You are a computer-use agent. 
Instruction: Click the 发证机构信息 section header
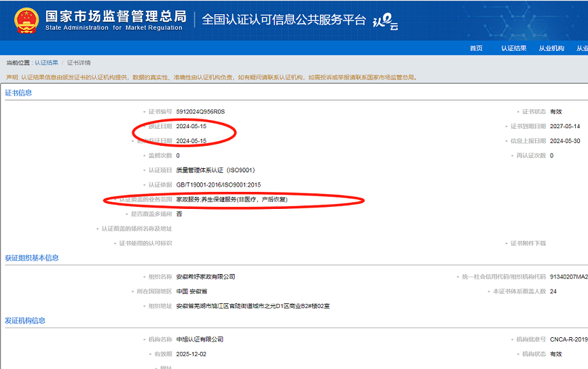pyautogui.click(x=26, y=321)
